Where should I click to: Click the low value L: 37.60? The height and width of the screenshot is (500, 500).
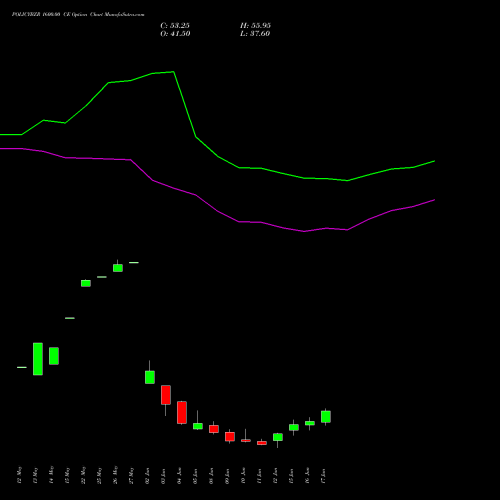tap(255, 34)
